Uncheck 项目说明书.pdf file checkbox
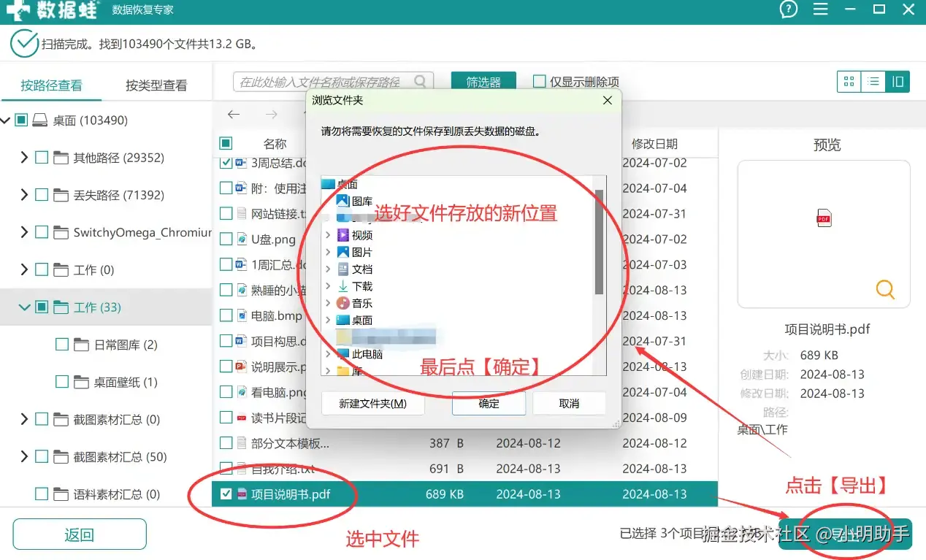The width and height of the screenshot is (926, 560). tap(226, 494)
